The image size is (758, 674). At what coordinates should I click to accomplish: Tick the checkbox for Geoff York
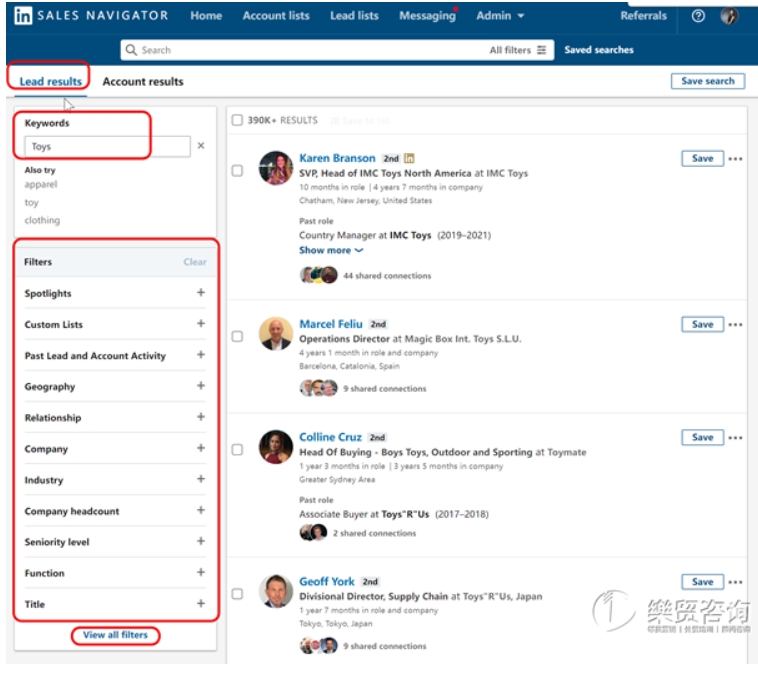tap(237, 594)
